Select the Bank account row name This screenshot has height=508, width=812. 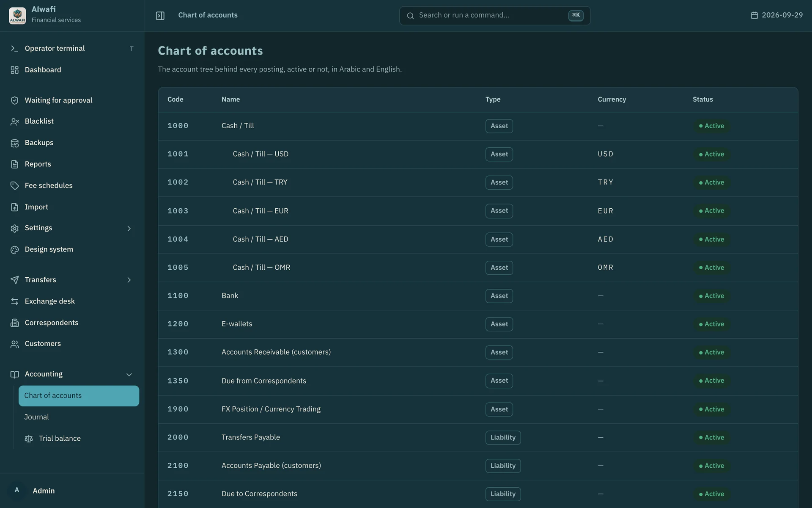(x=230, y=296)
